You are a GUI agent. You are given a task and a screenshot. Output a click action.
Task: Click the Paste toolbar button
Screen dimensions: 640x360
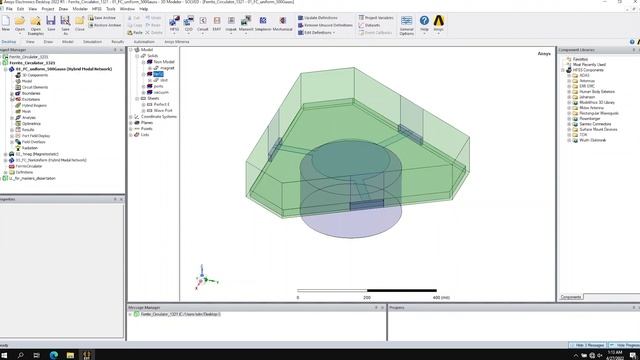[x=135, y=33]
